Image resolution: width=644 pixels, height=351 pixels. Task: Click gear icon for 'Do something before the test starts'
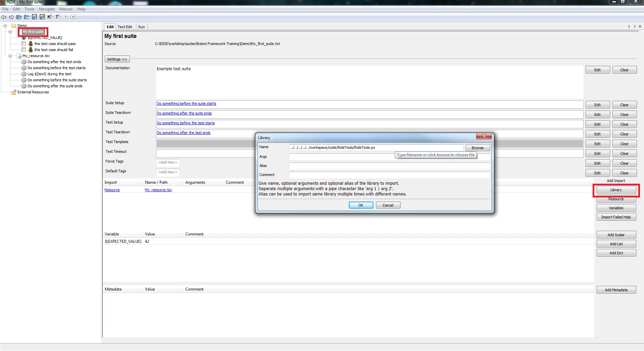tap(24, 68)
